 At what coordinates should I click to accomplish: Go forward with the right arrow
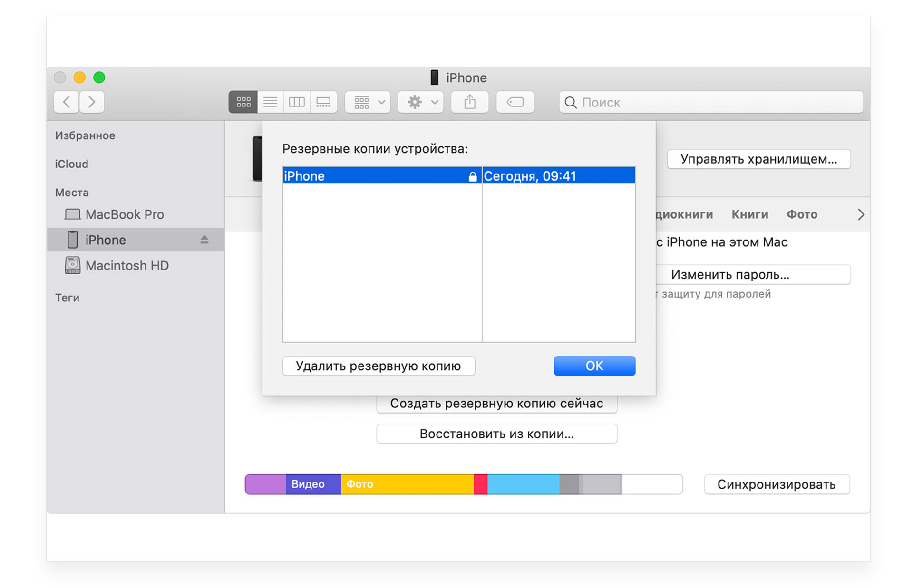(x=92, y=102)
